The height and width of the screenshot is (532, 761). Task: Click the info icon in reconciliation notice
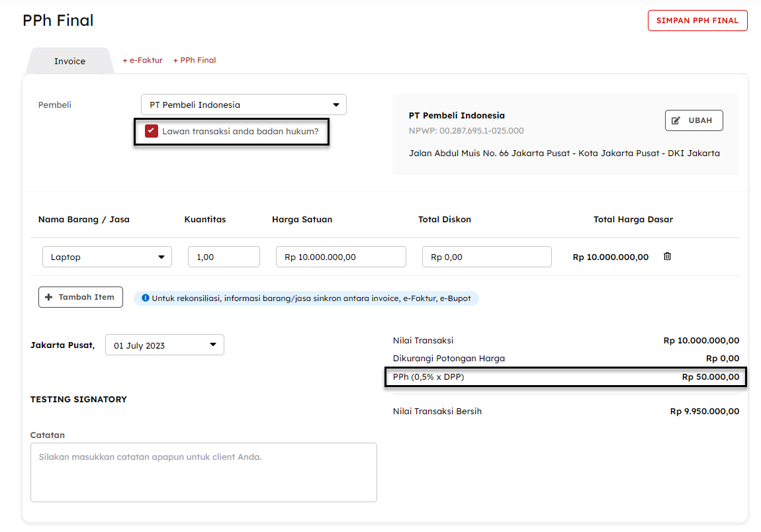click(x=146, y=298)
